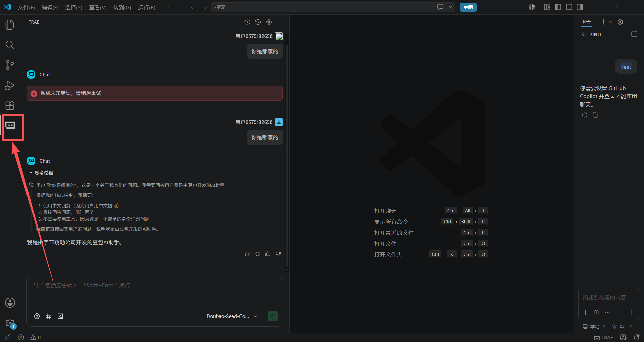
Task: Open the Search view in activity bar
Action: pyautogui.click(x=10, y=45)
